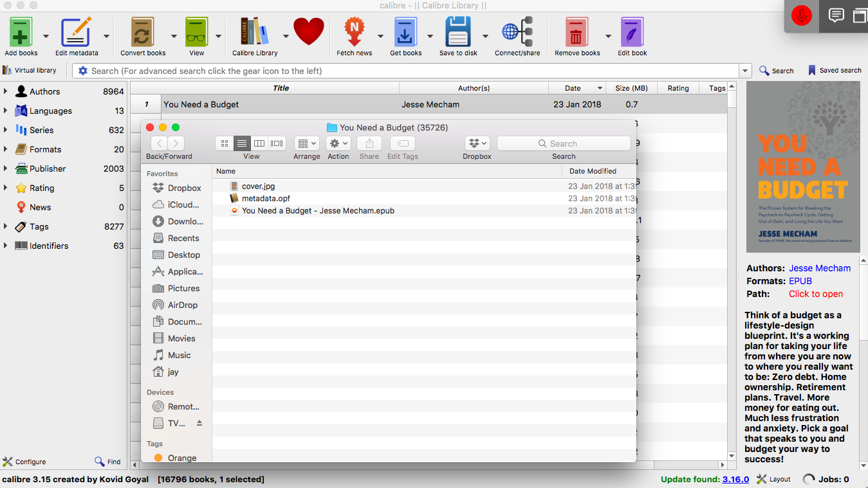Click the red heart donate icon
Viewport: 868px width, 488px height.
[x=309, y=31]
